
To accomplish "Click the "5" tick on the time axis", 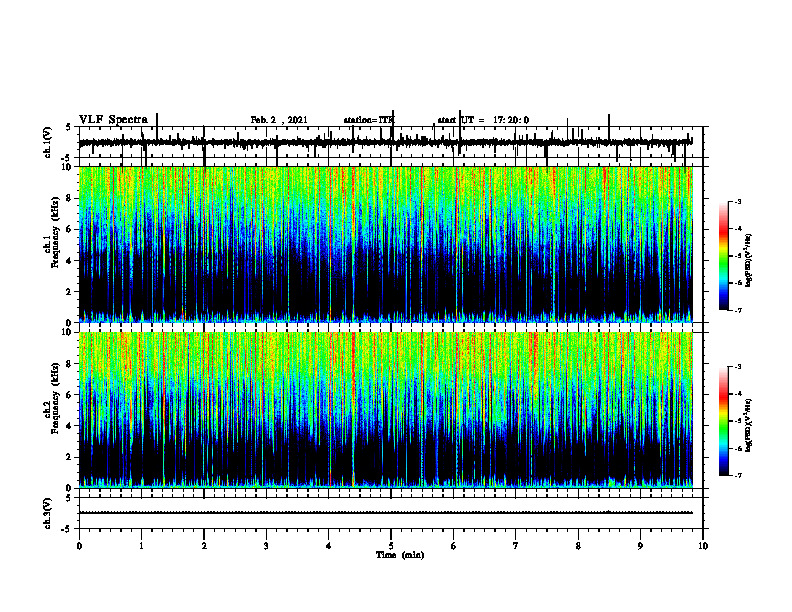I will point(391,546).
